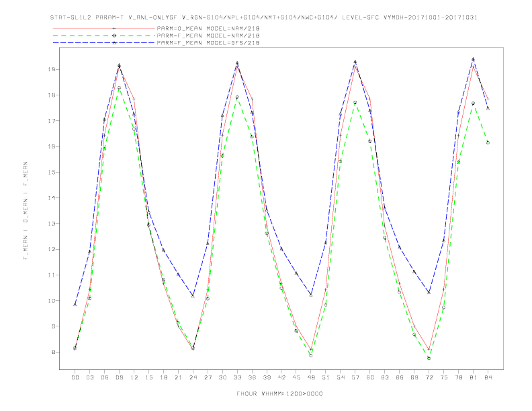Click x-axis tick label 69

pyautogui.click(x=414, y=377)
